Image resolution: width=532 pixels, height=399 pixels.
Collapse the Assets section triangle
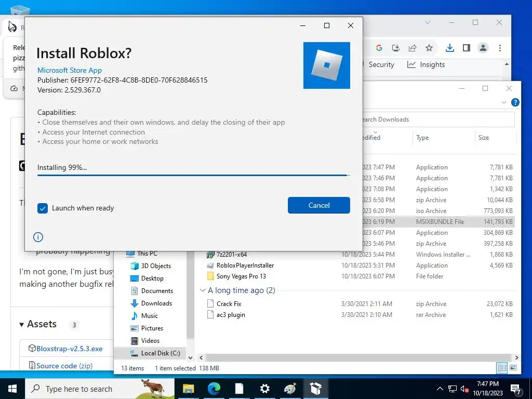coord(21,325)
